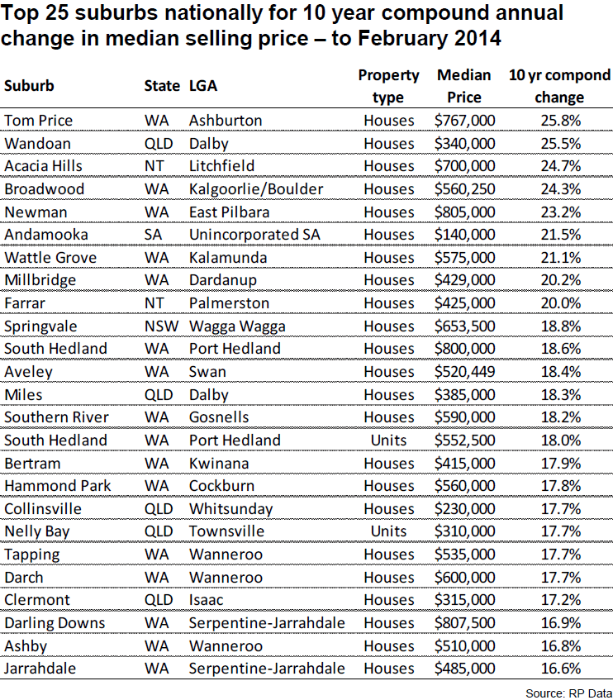613x700 pixels.
Task: Select the Property type column header
Action: pos(388,86)
